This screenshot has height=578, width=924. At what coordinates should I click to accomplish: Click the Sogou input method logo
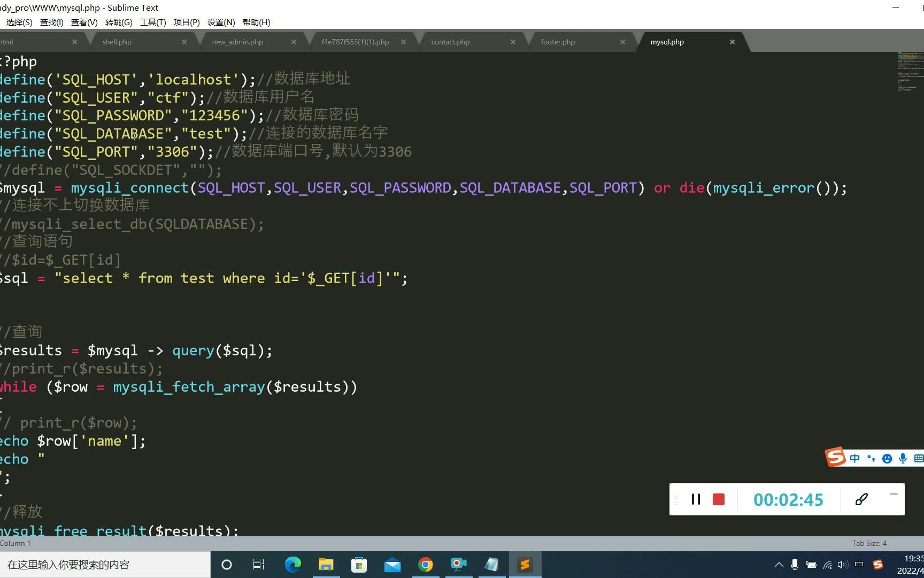(835, 457)
